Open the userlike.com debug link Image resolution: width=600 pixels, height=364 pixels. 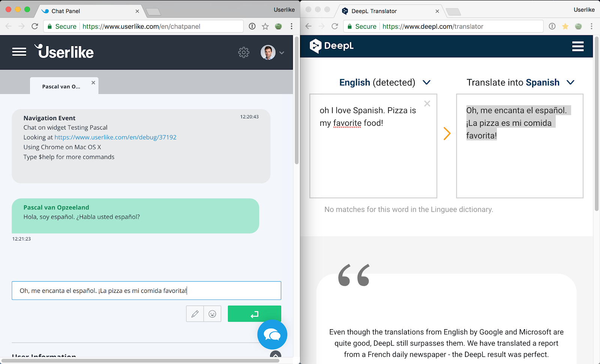pos(115,137)
